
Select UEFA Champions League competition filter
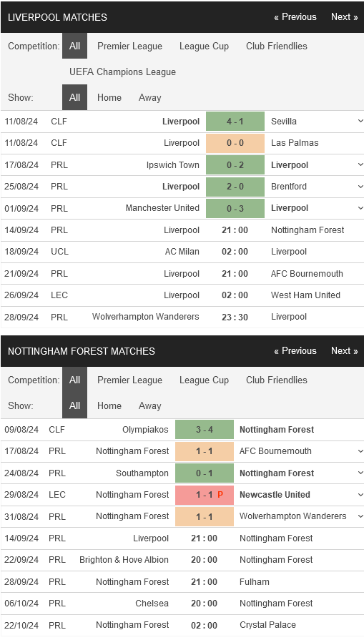[123, 72]
